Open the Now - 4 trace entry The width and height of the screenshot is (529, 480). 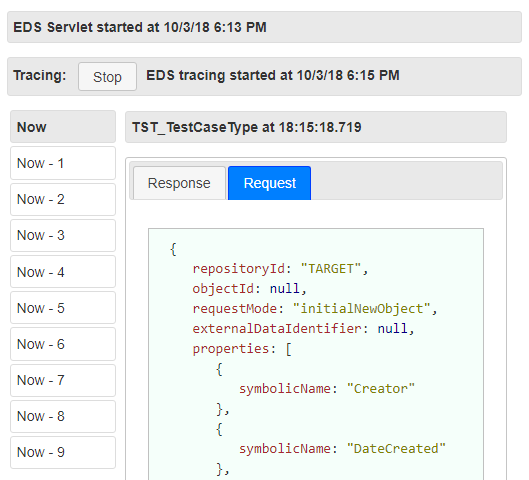(x=63, y=272)
